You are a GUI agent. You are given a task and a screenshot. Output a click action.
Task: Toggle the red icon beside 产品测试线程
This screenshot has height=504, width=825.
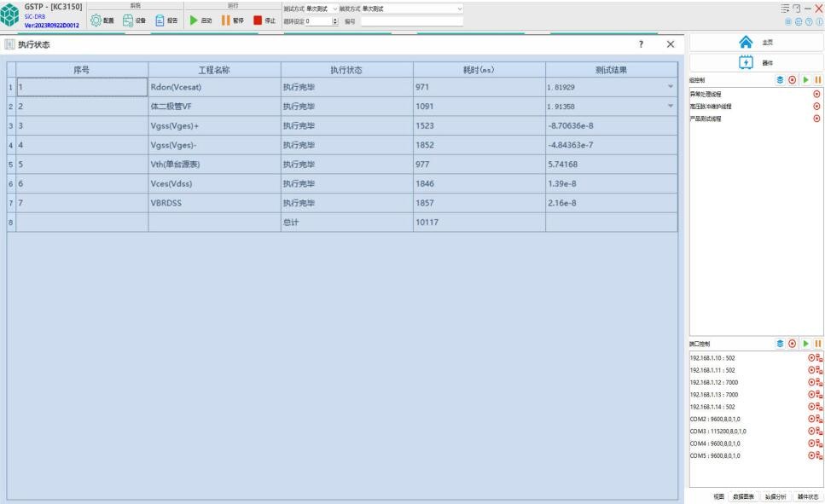817,119
